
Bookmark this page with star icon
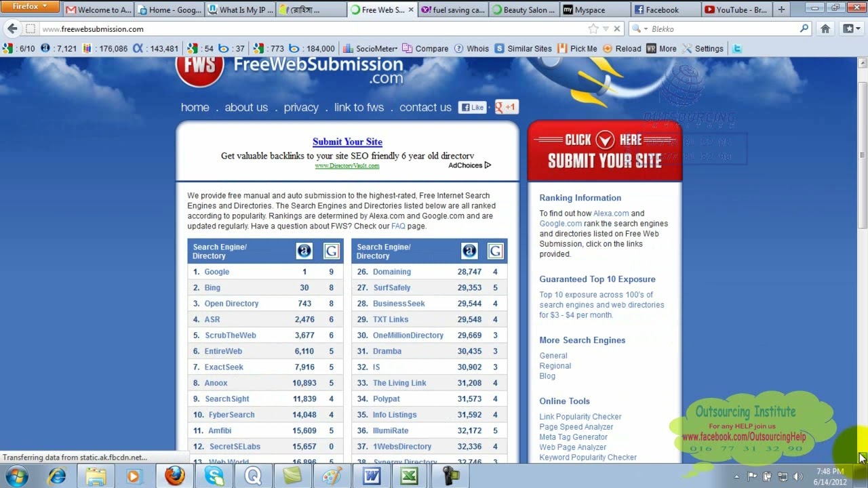pyautogui.click(x=593, y=28)
